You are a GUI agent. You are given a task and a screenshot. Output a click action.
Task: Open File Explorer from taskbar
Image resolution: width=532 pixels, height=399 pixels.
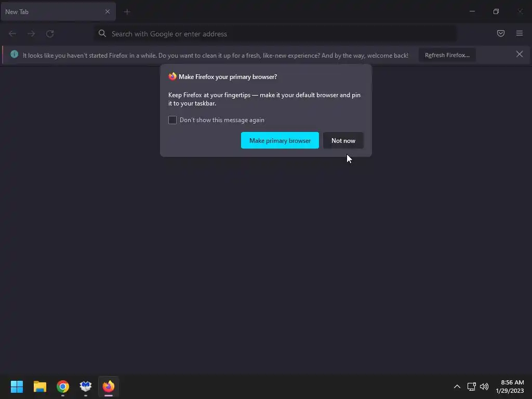pos(40,387)
